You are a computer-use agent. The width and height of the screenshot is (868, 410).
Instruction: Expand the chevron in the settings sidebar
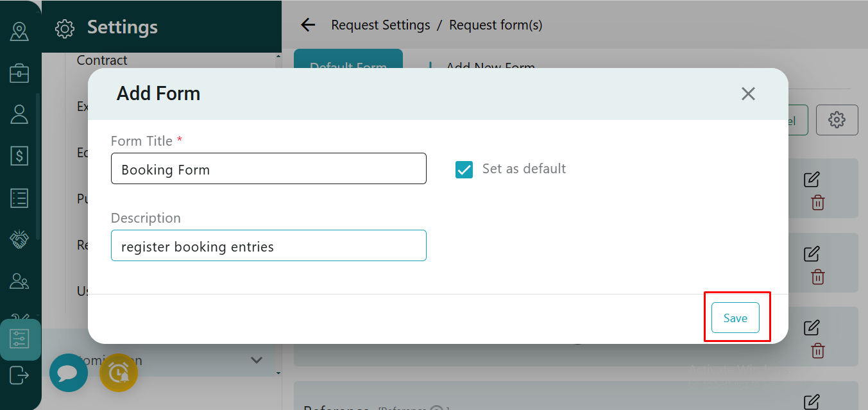pos(257,360)
